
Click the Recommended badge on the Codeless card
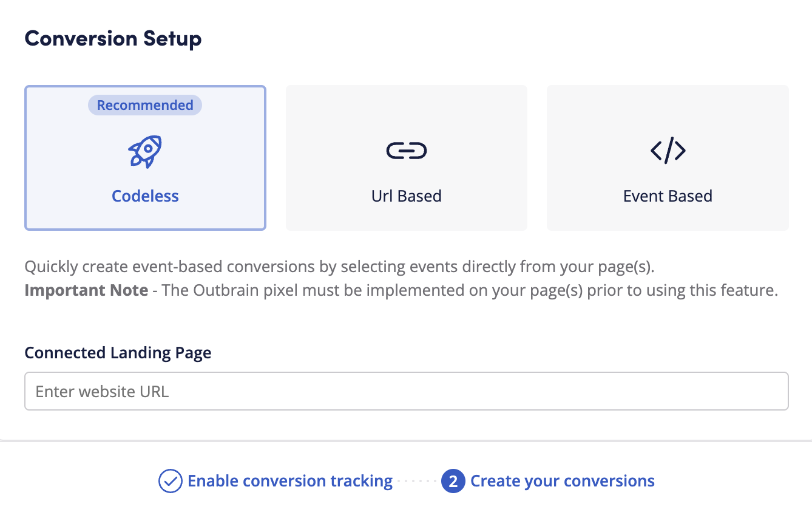(x=145, y=104)
